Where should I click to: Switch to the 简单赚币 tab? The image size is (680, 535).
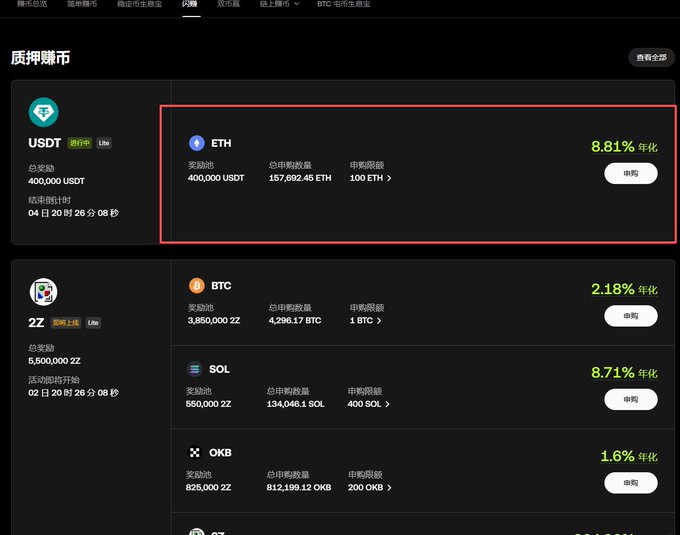82,4
